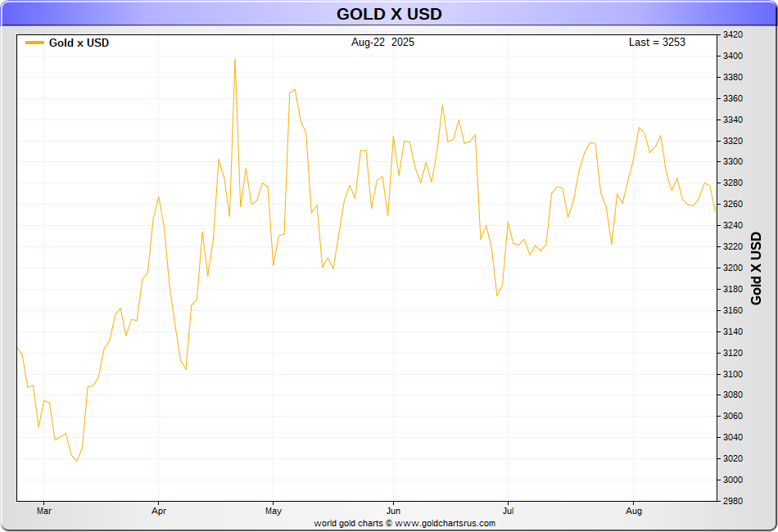The width and height of the screenshot is (778, 532).
Task: Click the last data point at 3253
Action: (x=715, y=211)
